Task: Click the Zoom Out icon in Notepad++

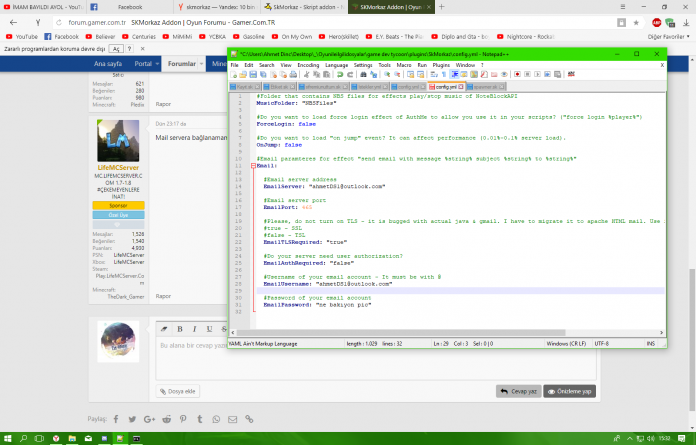Action: [x=397, y=75]
